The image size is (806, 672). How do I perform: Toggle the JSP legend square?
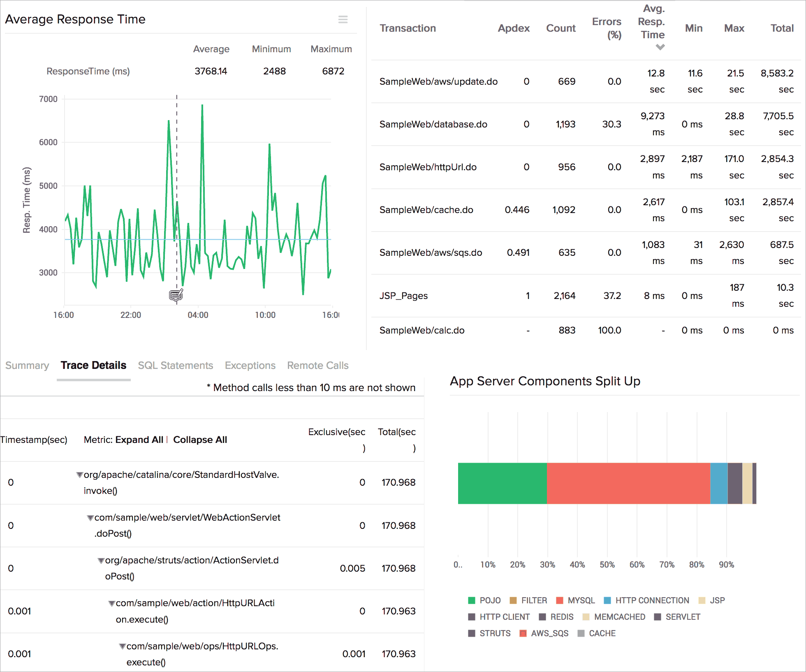coord(702,600)
